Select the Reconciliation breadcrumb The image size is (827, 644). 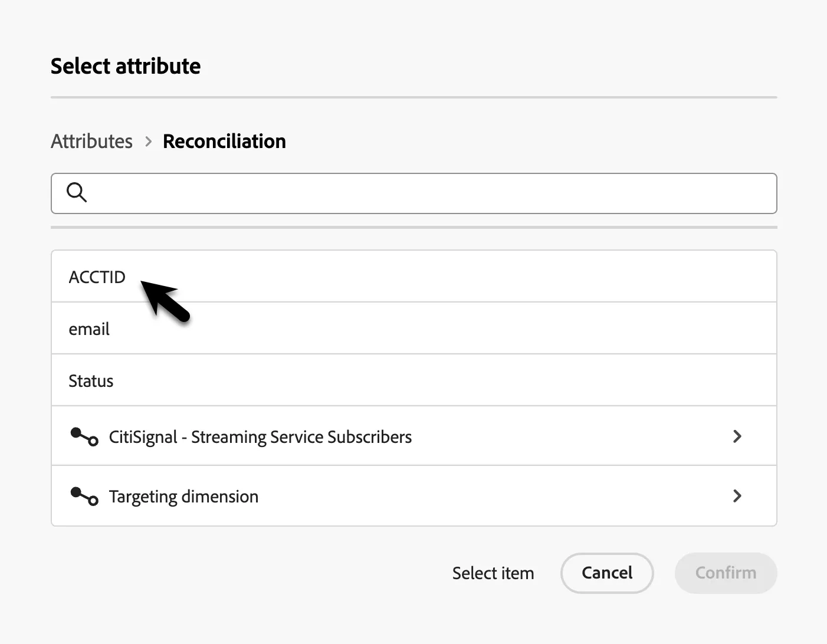224,142
